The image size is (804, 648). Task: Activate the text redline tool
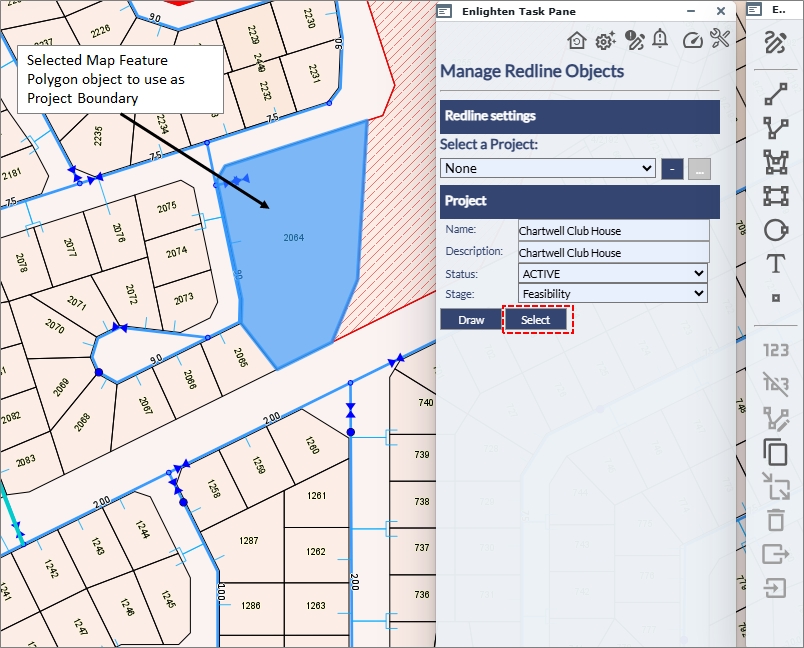coord(775,264)
